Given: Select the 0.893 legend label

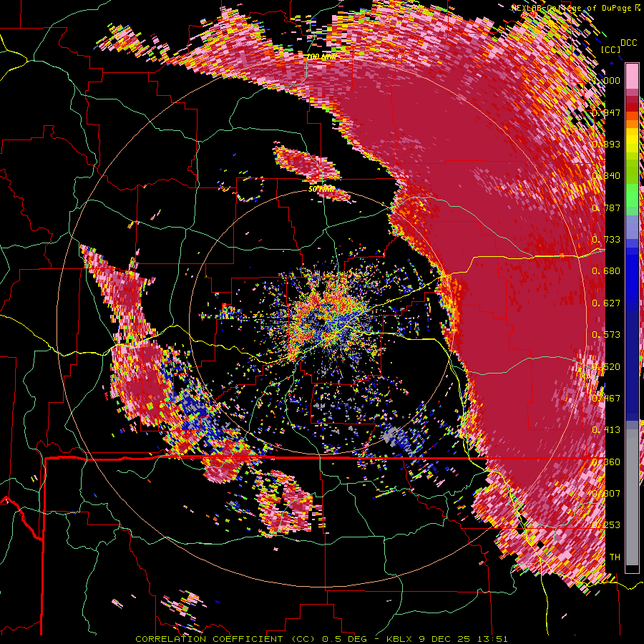Looking at the screenshot, I should click(x=606, y=144).
